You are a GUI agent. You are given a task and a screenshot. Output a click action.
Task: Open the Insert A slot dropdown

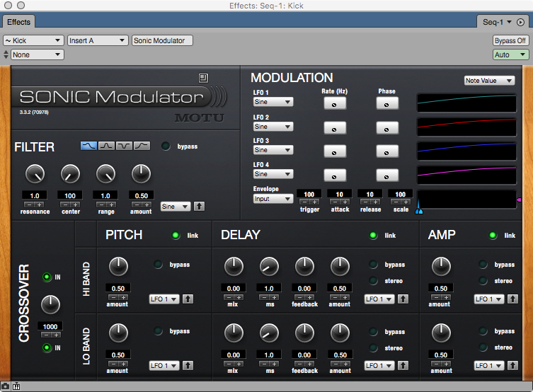[x=98, y=40]
